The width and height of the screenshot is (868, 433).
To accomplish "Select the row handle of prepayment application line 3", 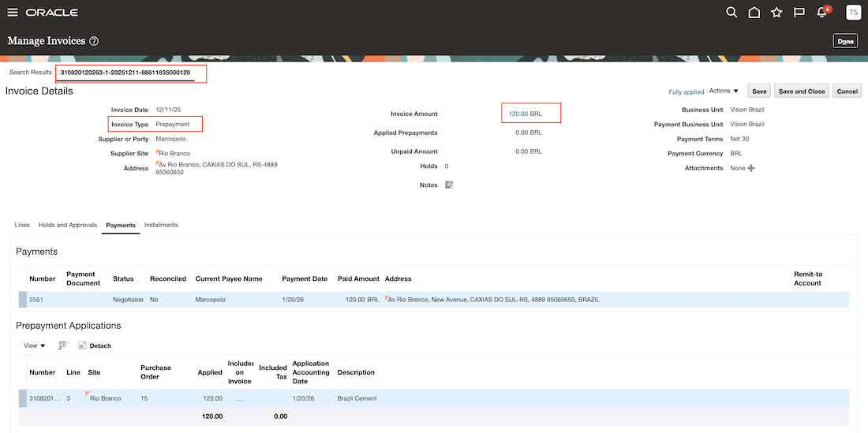I will 23,398.
